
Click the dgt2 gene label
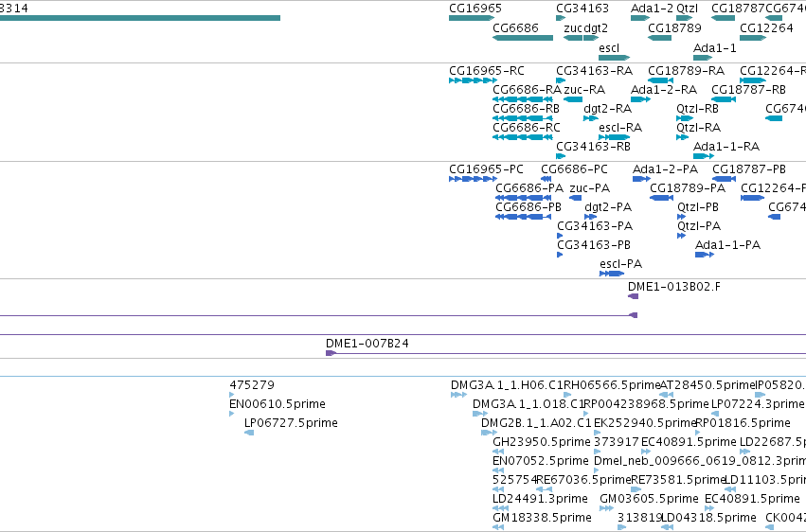(596, 28)
